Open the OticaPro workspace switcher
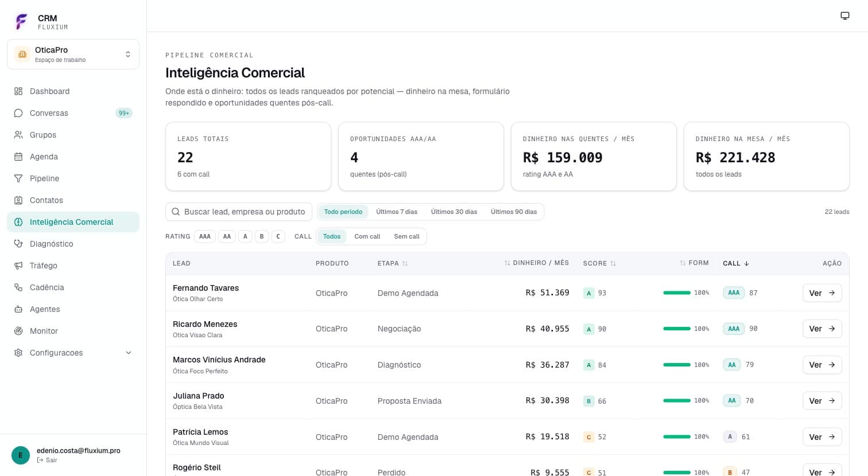The width and height of the screenshot is (868, 476). (x=73, y=54)
